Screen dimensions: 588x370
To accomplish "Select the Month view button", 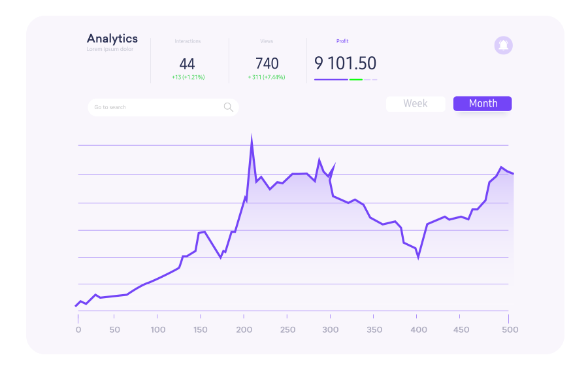I will tap(483, 103).
